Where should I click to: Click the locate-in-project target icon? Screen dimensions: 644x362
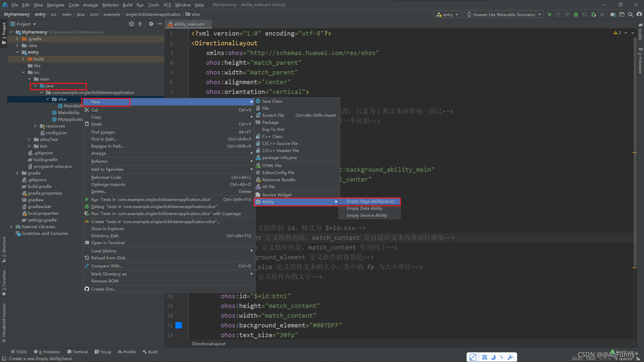coord(131,24)
